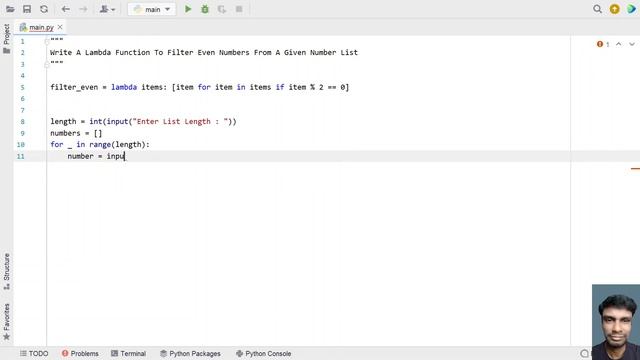Open the Python Console tool window
Screen dimensions: 640x360
[x=264, y=353]
